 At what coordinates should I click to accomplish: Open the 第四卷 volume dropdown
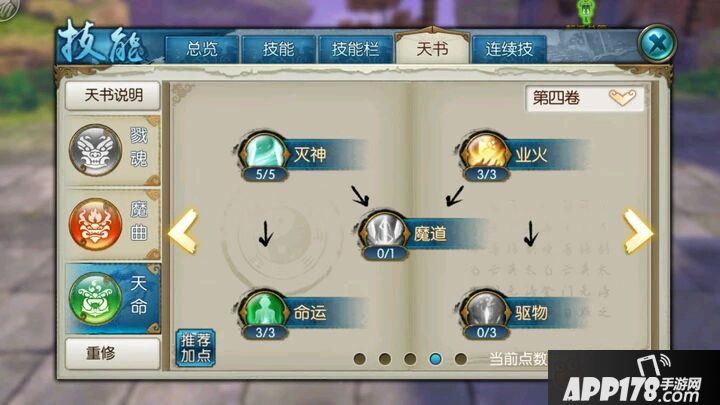(x=585, y=98)
